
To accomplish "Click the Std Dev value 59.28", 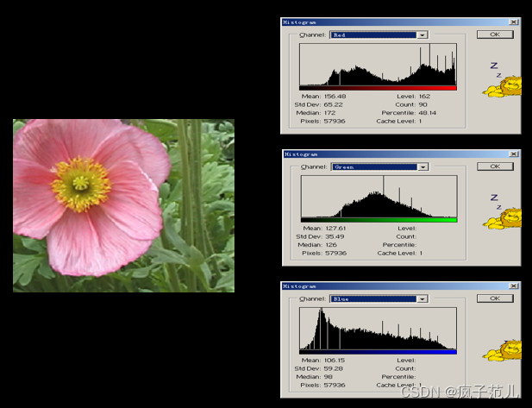I will [333, 368].
